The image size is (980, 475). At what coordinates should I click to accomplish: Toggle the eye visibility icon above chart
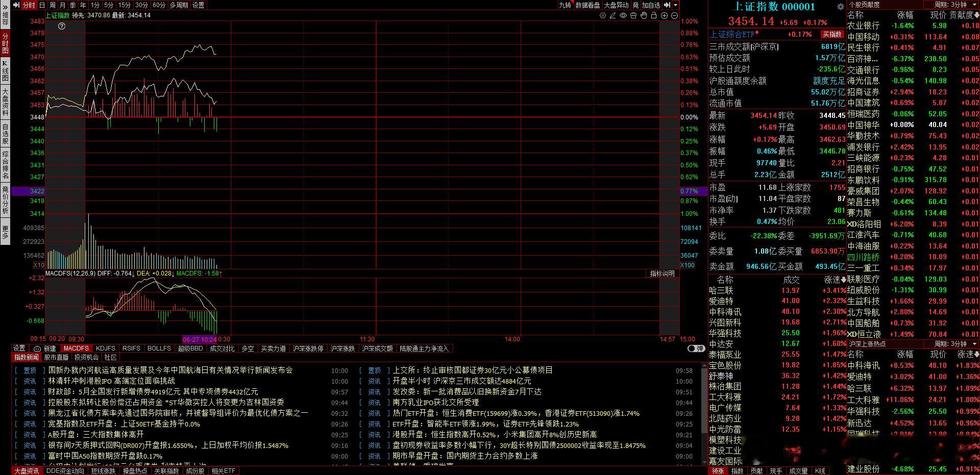(x=623, y=15)
